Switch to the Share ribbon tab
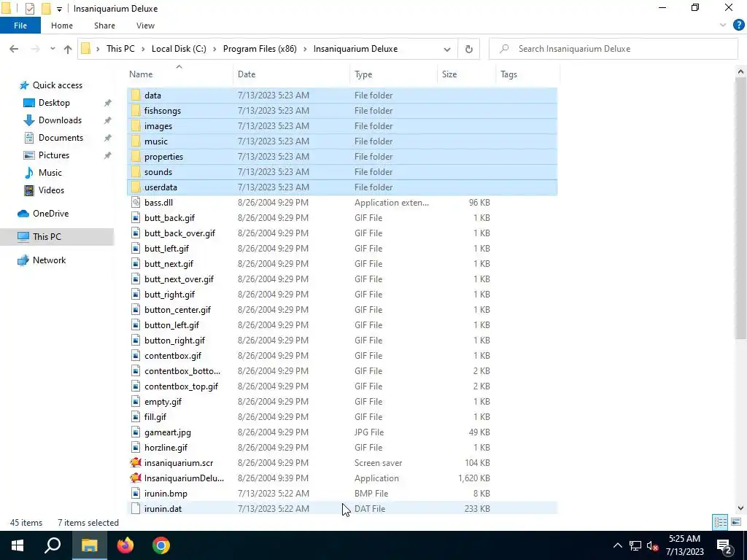This screenshot has width=747, height=560. (x=104, y=26)
